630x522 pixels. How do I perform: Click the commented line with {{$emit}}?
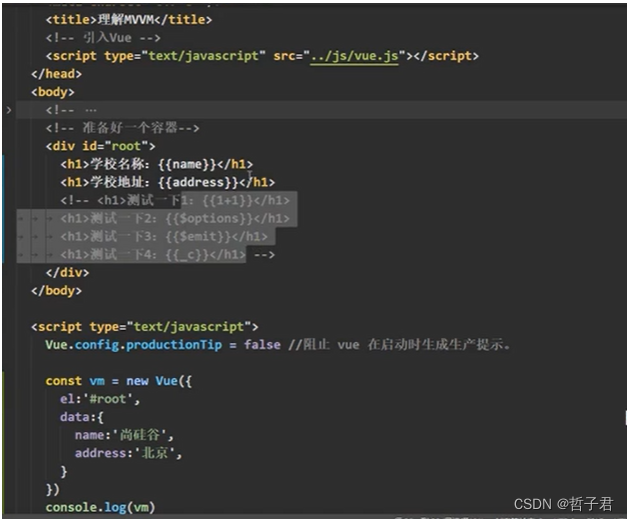164,236
